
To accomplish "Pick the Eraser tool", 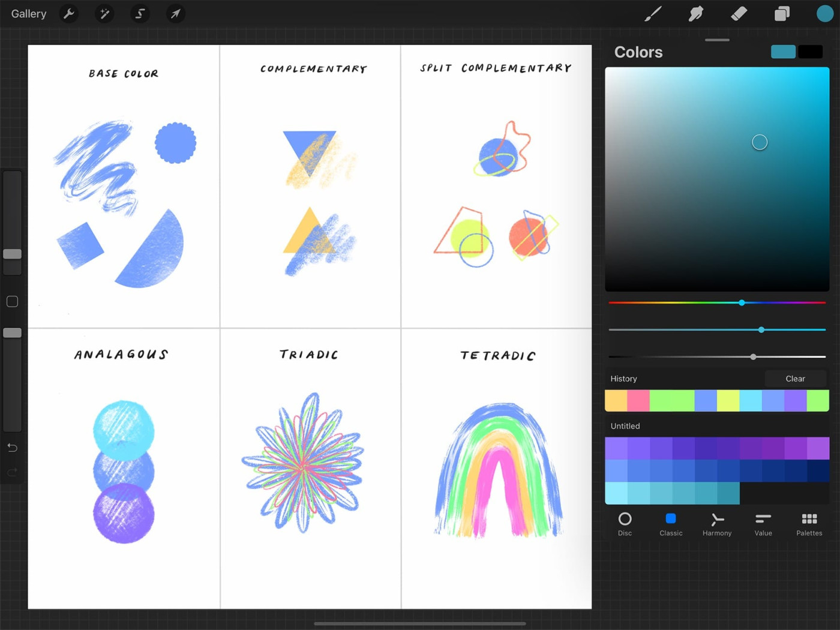I will click(739, 13).
